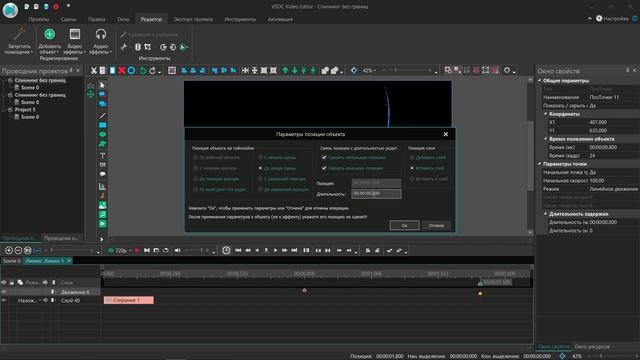Click the timeline zoom-in plus icon

click(9, 250)
